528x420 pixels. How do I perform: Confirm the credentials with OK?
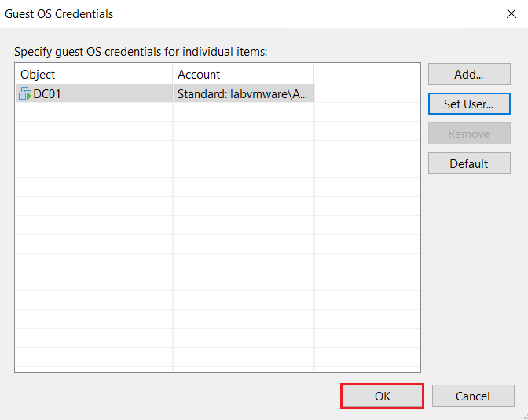click(x=383, y=396)
